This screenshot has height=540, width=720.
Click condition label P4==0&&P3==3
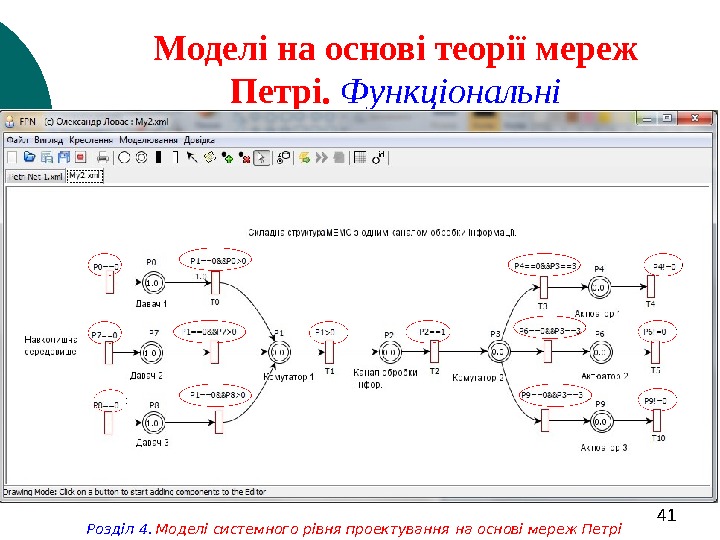545,265
